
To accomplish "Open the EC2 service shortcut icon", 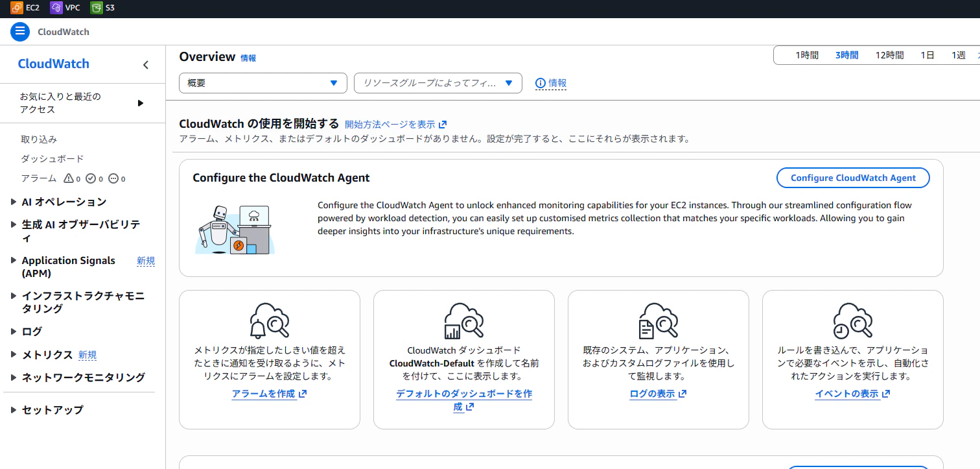I will 17,8.
